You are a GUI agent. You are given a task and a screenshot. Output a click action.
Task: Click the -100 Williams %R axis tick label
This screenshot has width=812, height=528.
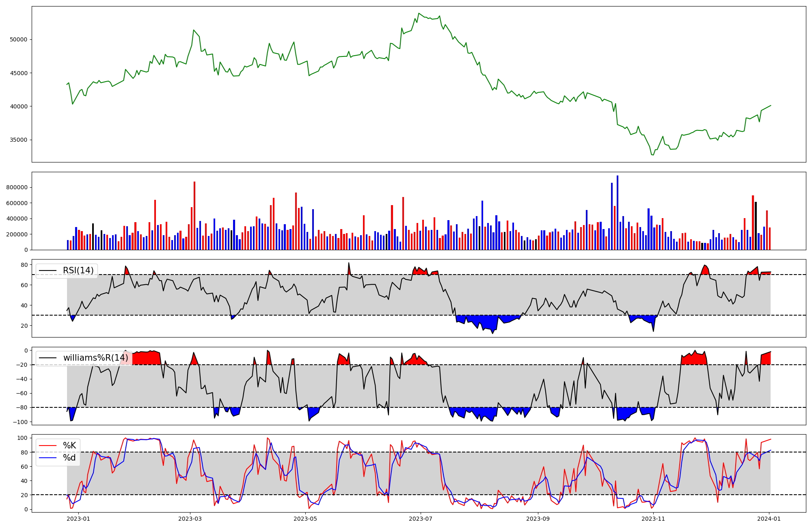(20, 422)
